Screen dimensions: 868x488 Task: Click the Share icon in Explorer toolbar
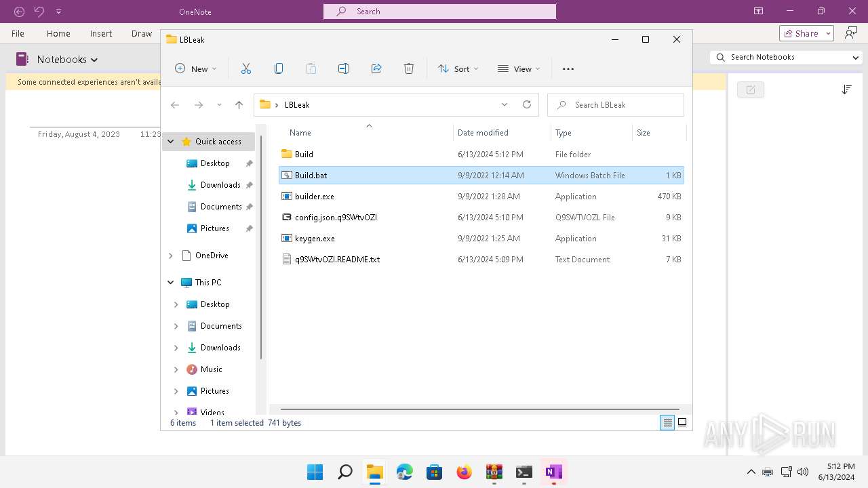pyautogui.click(x=376, y=68)
